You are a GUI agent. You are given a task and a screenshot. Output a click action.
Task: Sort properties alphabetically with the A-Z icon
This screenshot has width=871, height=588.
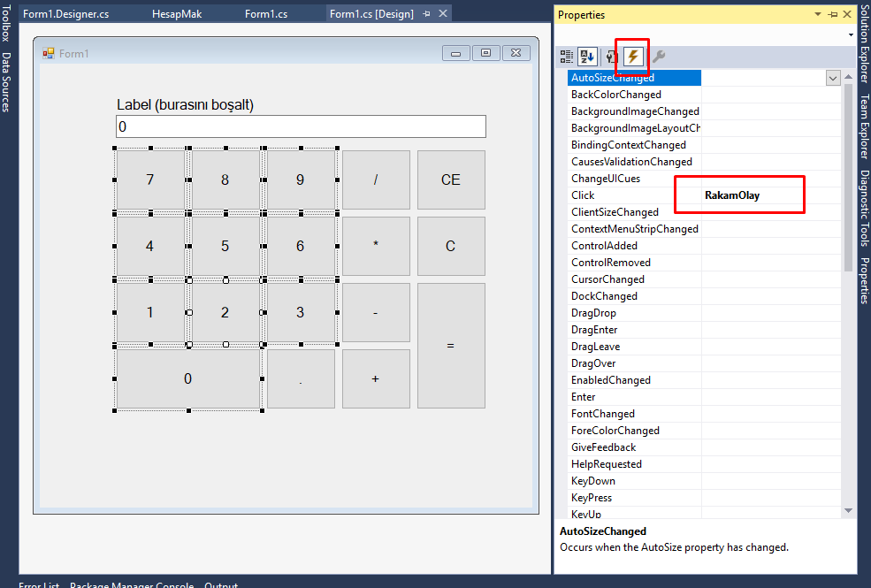[x=587, y=57]
